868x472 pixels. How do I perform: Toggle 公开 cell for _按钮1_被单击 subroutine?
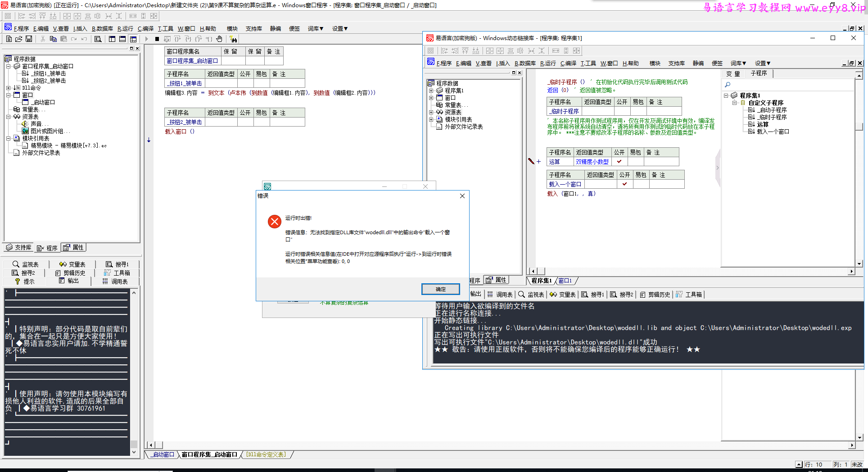click(x=245, y=83)
